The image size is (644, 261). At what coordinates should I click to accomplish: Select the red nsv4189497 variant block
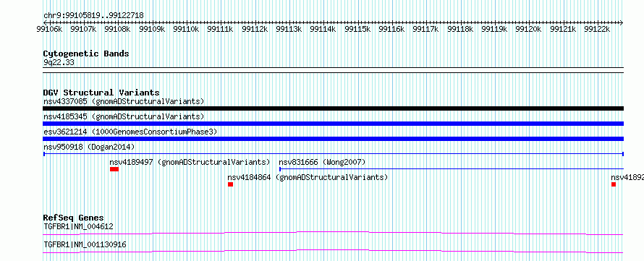click(x=114, y=169)
